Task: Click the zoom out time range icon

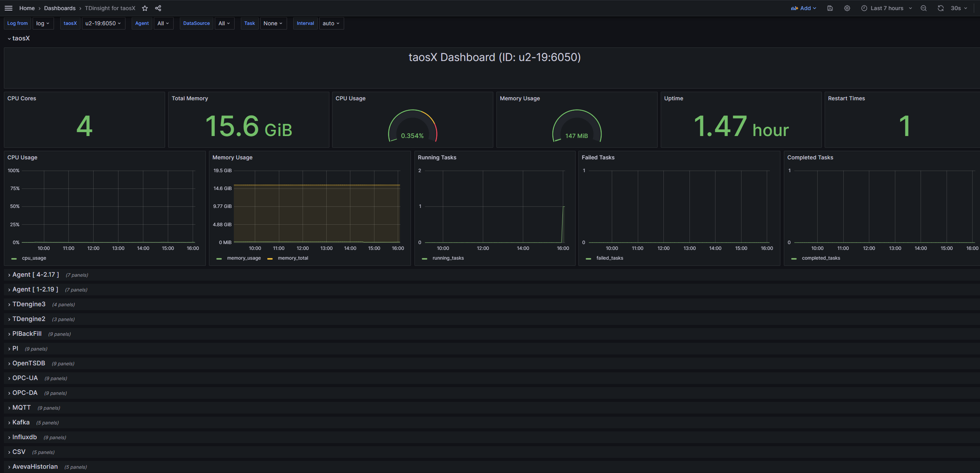Action: pyautogui.click(x=924, y=8)
